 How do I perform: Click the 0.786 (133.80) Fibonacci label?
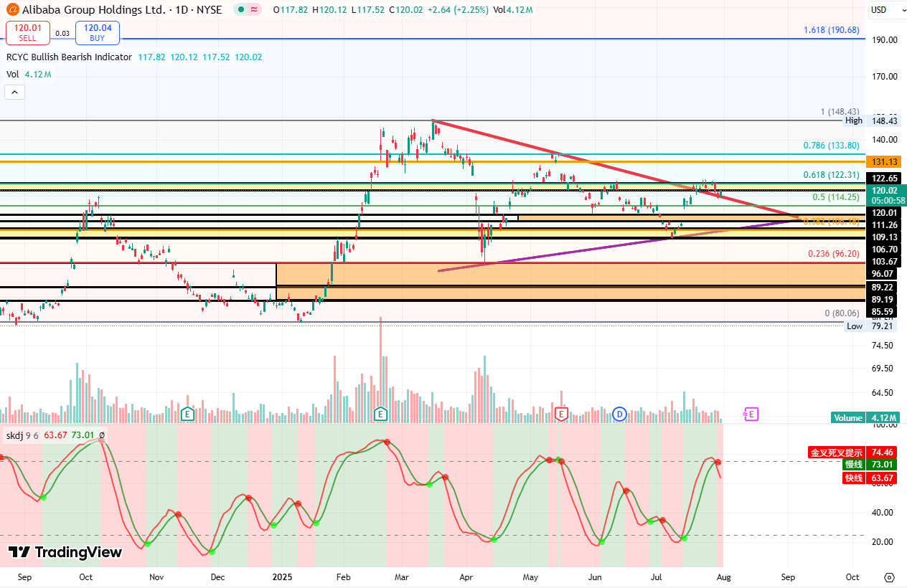pyautogui.click(x=831, y=146)
